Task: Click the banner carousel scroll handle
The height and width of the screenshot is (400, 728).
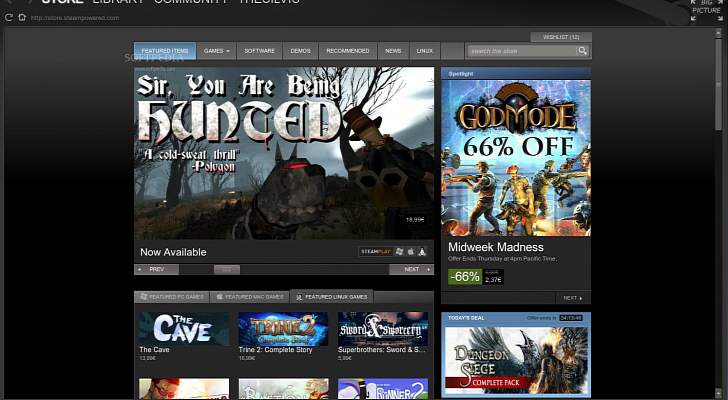Action: pos(226,270)
